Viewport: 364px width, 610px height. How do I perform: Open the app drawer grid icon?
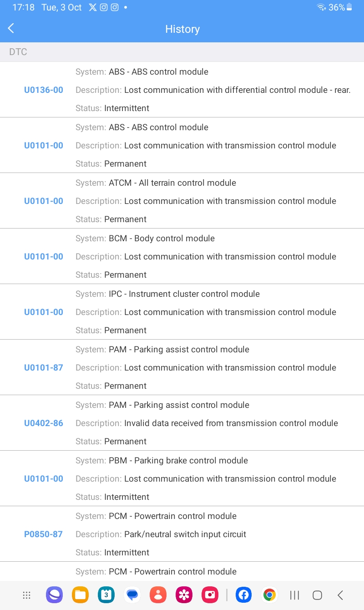point(27,595)
